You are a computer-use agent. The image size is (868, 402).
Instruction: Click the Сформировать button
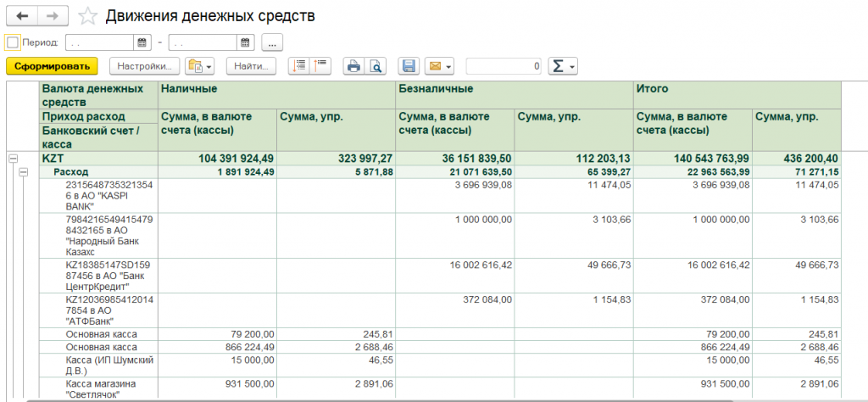(52, 66)
